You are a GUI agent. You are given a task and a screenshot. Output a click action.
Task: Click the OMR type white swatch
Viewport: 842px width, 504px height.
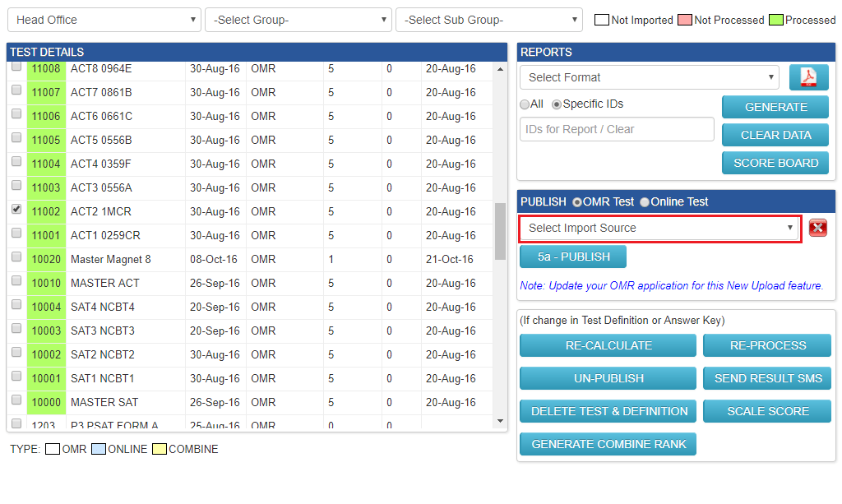click(x=53, y=449)
